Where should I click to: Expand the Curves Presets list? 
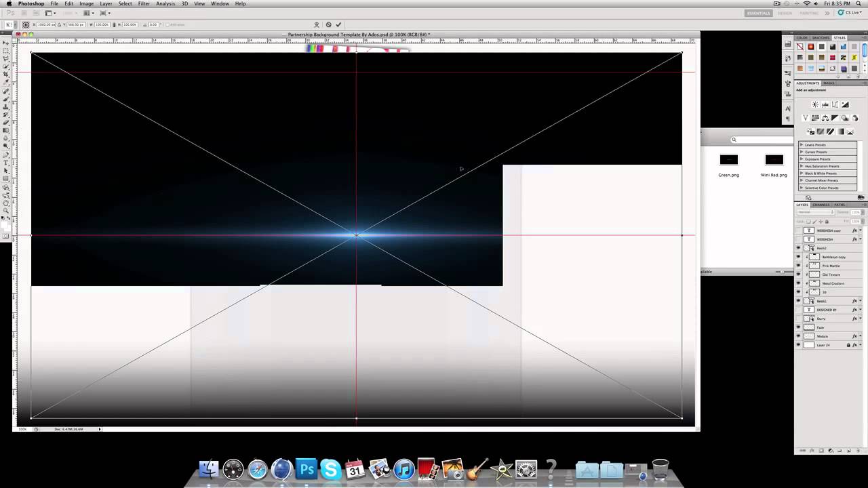(x=802, y=152)
